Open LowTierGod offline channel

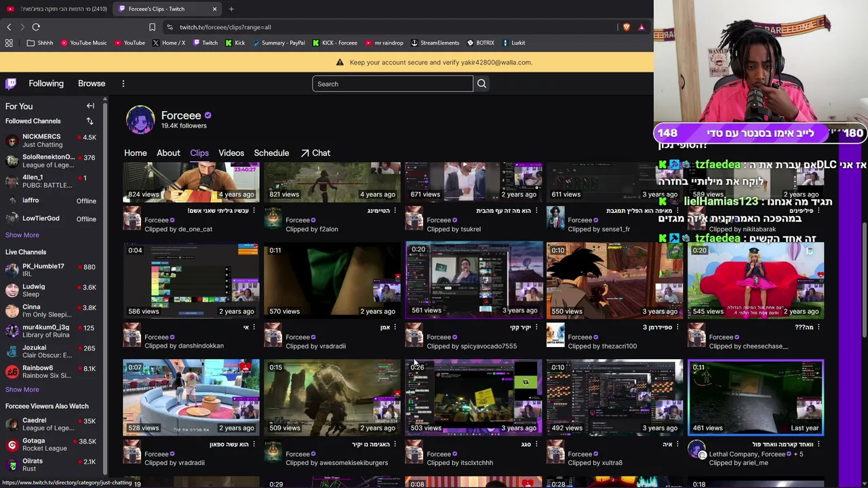pyautogui.click(x=52, y=219)
